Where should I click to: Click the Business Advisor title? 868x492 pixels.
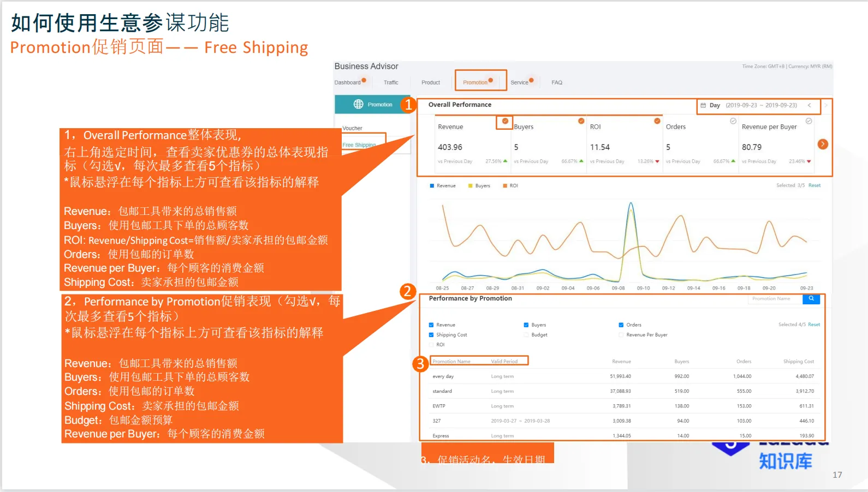coord(366,66)
